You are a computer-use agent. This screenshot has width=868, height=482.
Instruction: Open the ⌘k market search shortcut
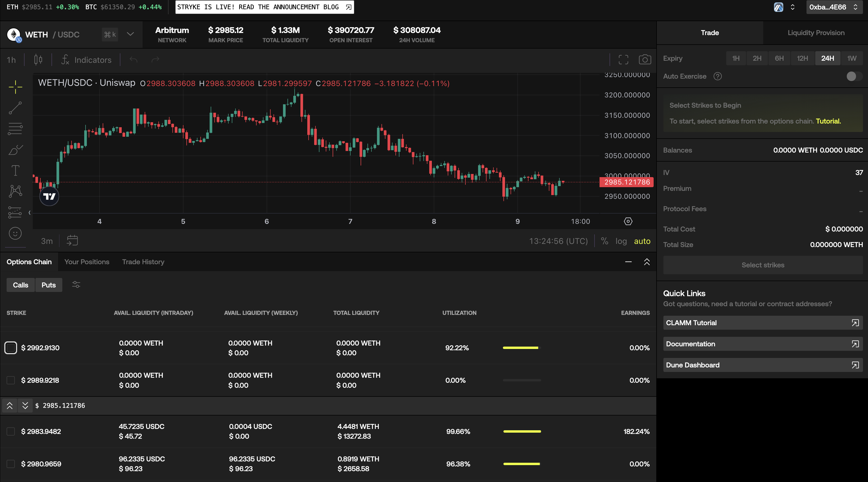pyautogui.click(x=110, y=34)
